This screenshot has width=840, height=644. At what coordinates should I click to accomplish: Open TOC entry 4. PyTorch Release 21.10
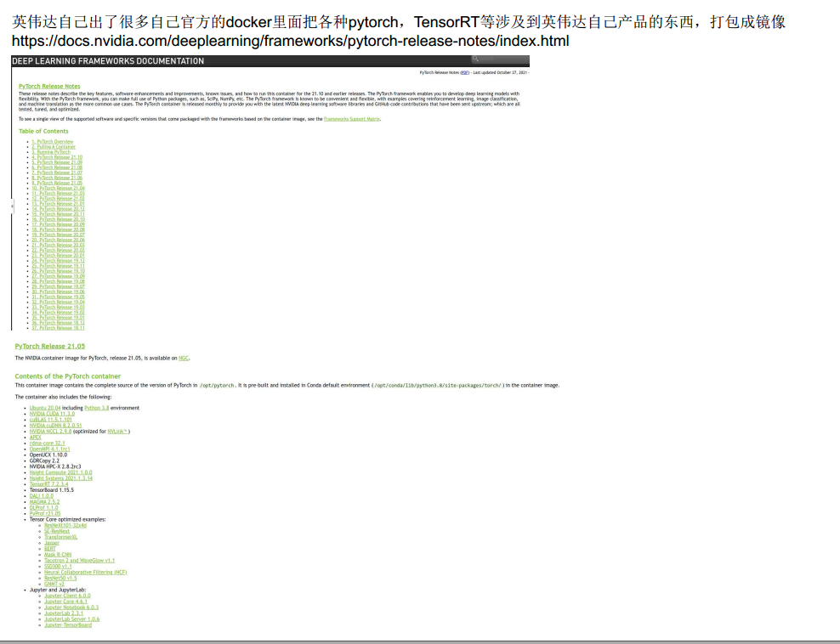point(57,157)
